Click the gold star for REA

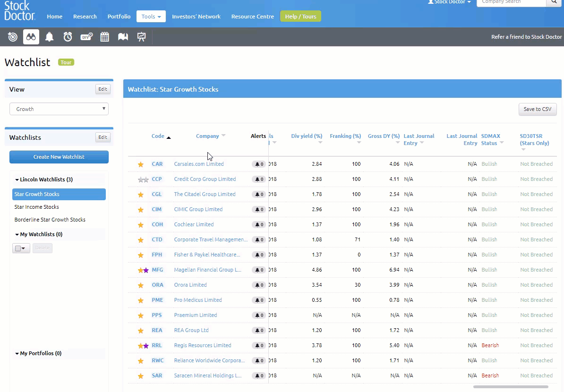click(141, 331)
